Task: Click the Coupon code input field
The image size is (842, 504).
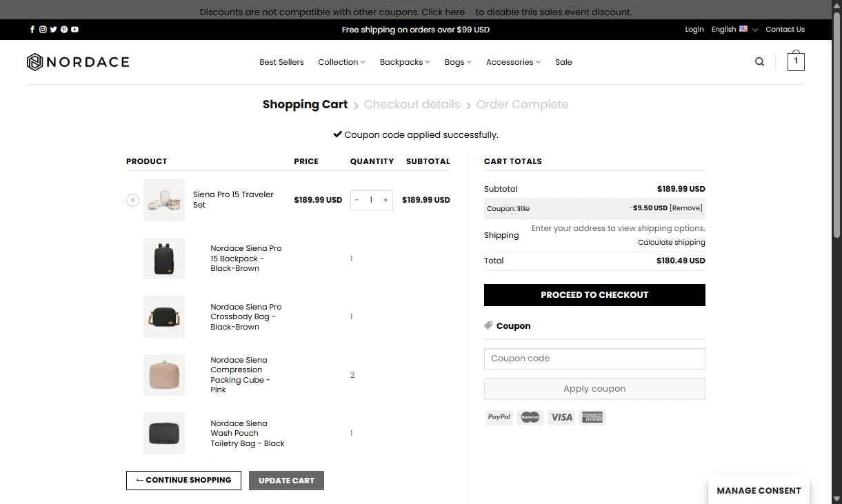Action: [x=594, y=359]
